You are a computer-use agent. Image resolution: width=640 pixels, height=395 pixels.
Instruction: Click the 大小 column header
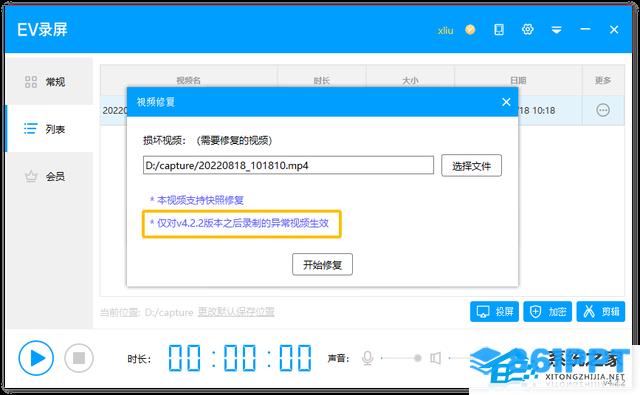[x=410, y=80]
